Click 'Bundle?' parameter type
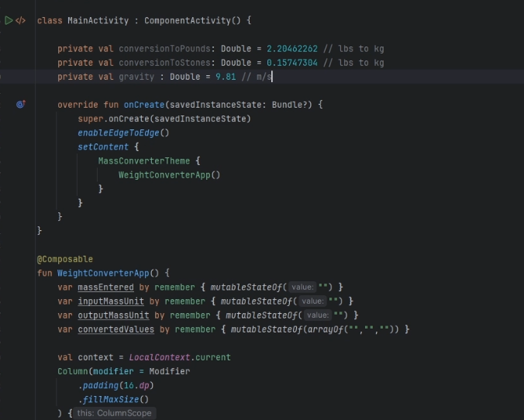 [x=289, y=105]
